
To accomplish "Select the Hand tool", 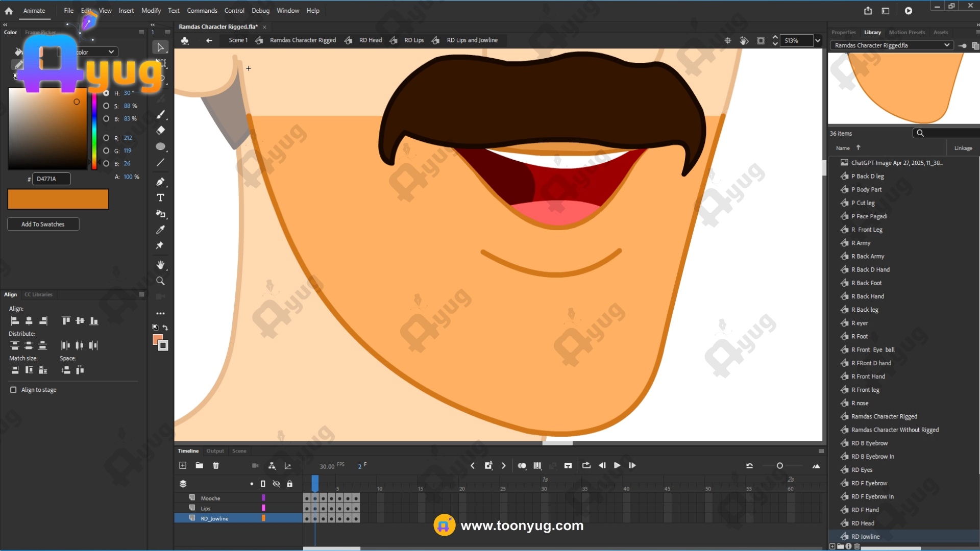I will coord(160,265).
